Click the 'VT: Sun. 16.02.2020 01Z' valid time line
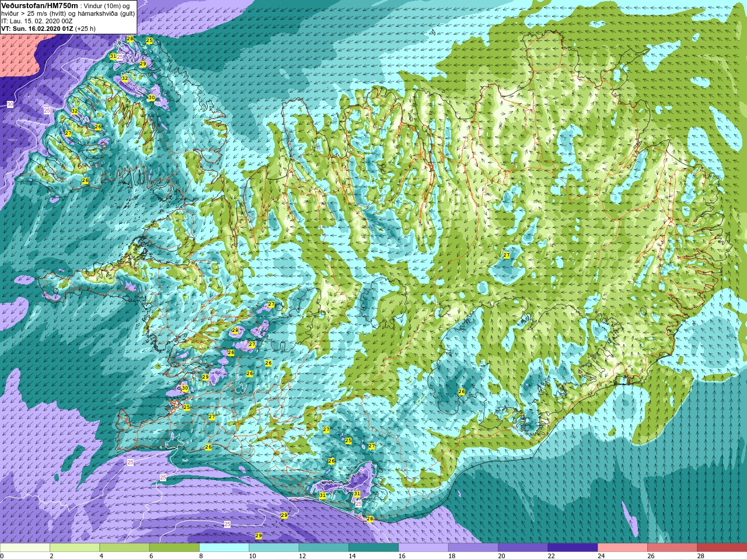 pyautogui.click(x=37, y=29)
